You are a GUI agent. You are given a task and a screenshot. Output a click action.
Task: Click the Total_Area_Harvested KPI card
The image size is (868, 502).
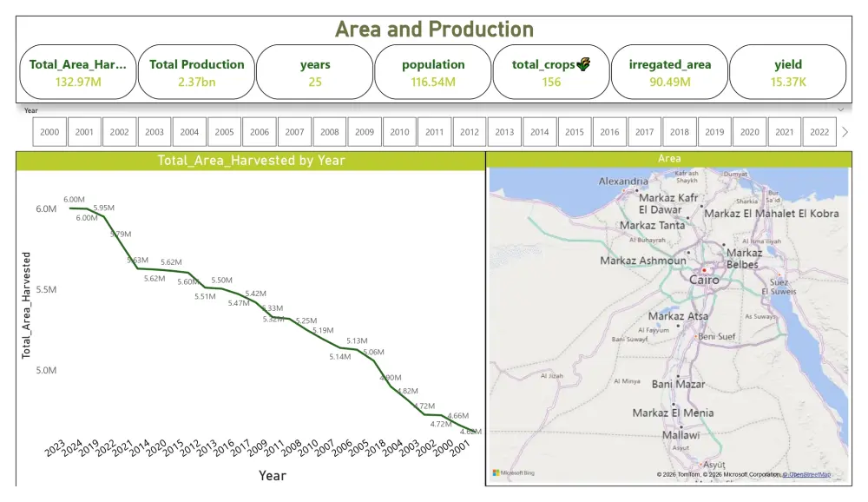tap(78, 72)
